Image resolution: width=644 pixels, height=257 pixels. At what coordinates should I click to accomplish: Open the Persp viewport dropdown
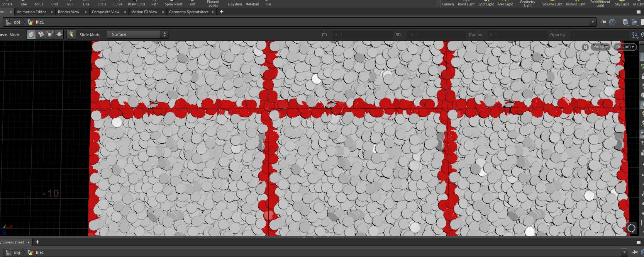pos(600,47)
